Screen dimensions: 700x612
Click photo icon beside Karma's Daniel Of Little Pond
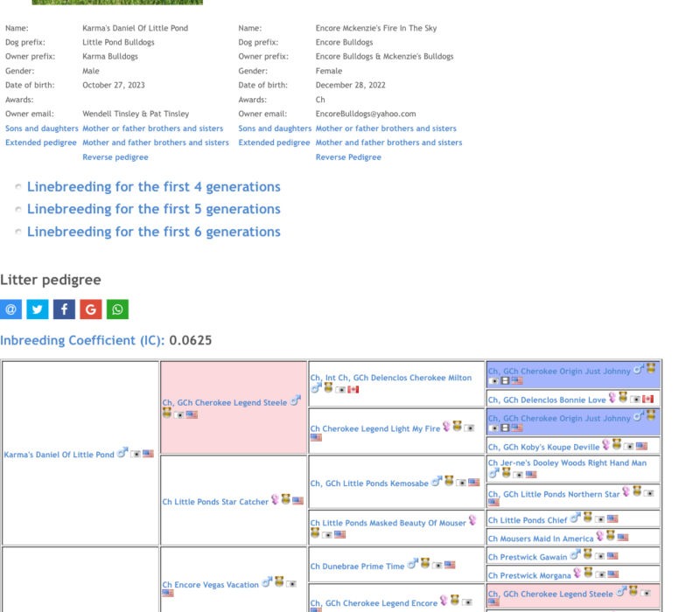(136, 454)
